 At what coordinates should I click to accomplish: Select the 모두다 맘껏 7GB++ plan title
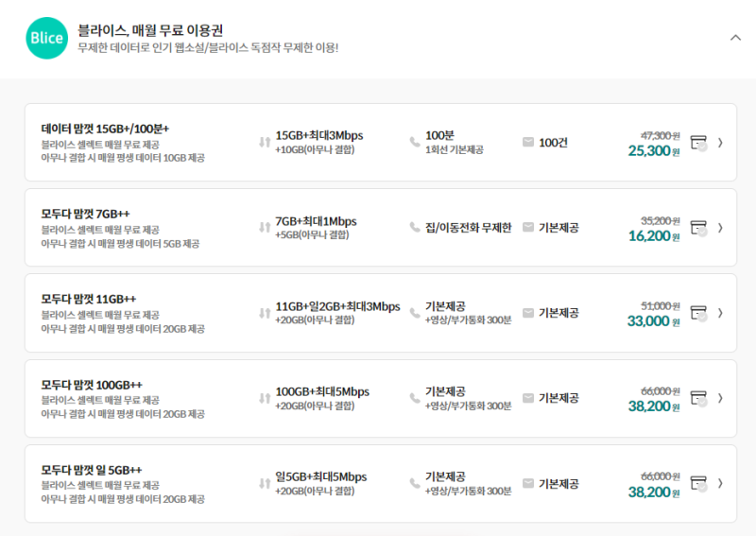(85, 214)
